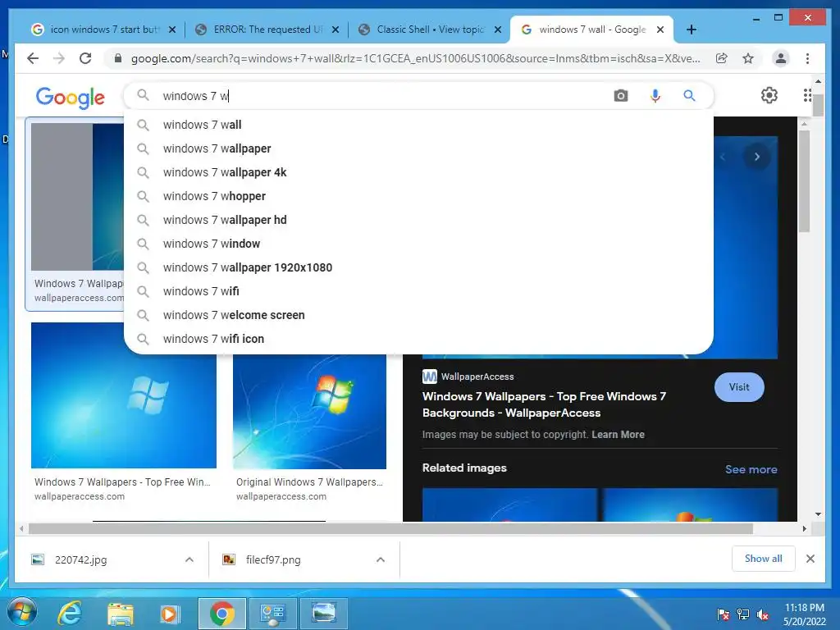View site security lock info

118,58
